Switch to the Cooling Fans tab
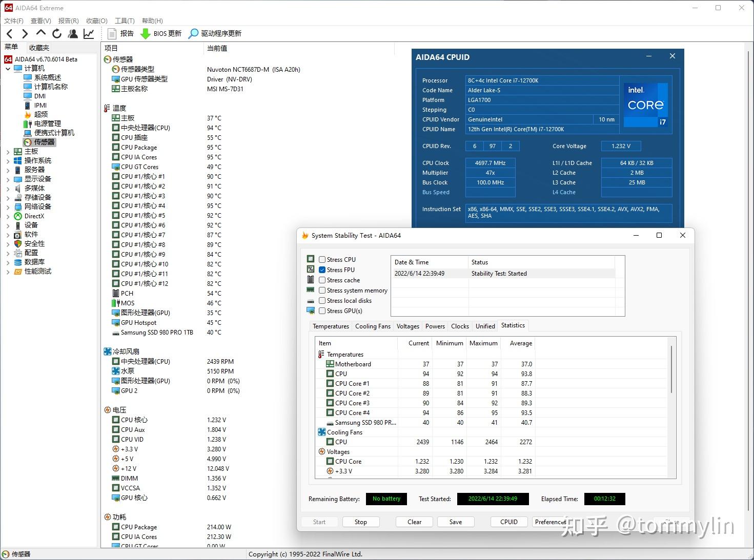This screenshot has width=754, height=560. pos(373,326)
